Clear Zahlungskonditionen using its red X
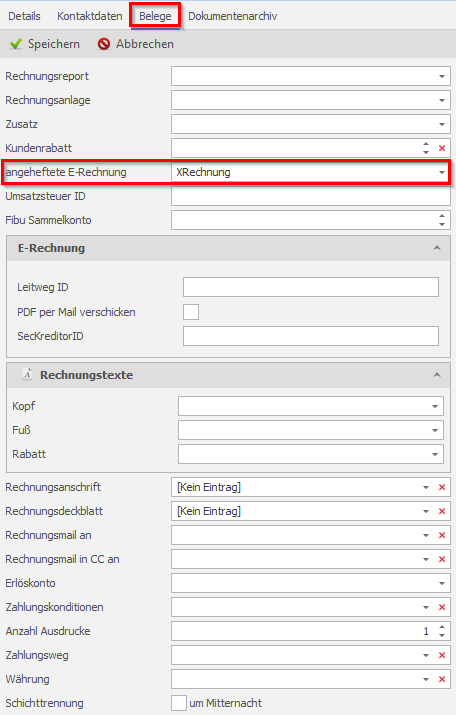456x715 pixels. click(x=442, y=607)
